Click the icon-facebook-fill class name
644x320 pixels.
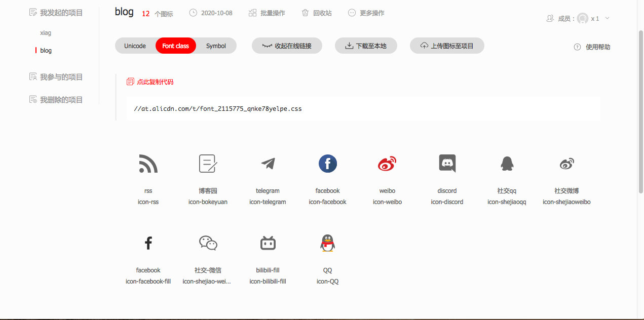(148, 282)
